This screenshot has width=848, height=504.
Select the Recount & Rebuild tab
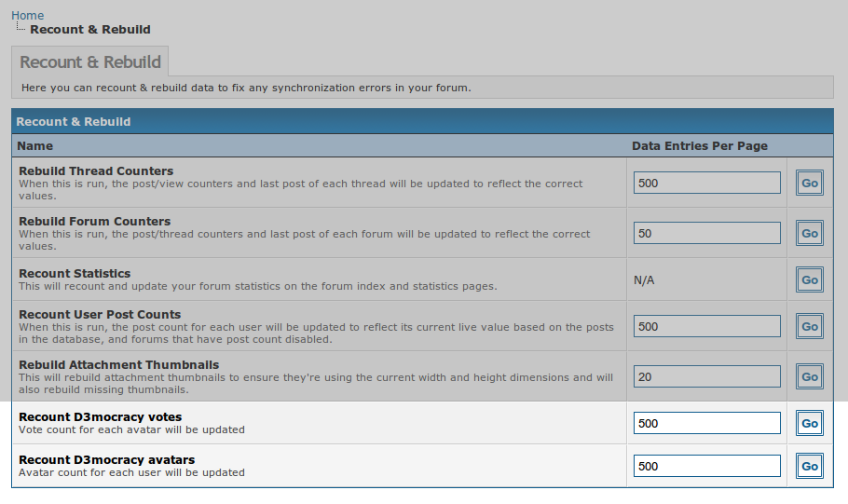click(90, 62)
